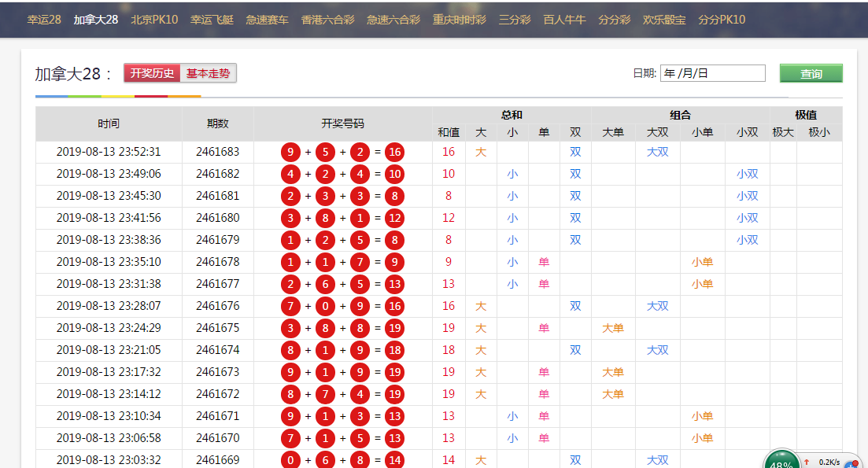Click red sum ball 12 in draw 2461680

tap(394, 218)
